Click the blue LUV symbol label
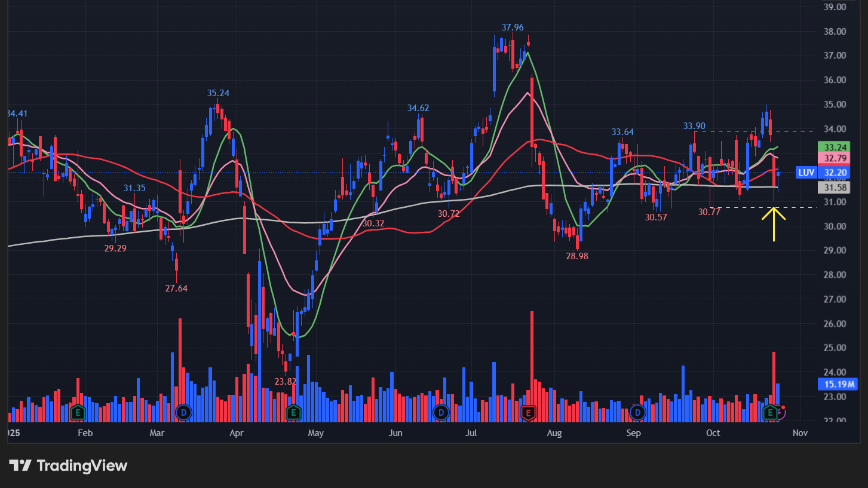The image size is (868, 488). point(806,173)
